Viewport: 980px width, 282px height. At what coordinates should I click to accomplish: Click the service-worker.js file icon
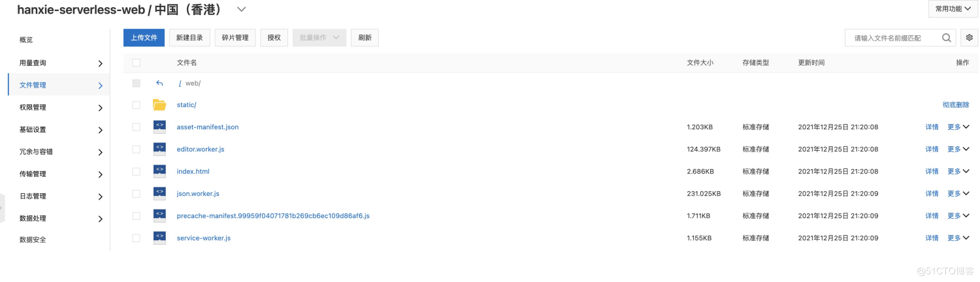pyautogui.click(x=159, y=238)
